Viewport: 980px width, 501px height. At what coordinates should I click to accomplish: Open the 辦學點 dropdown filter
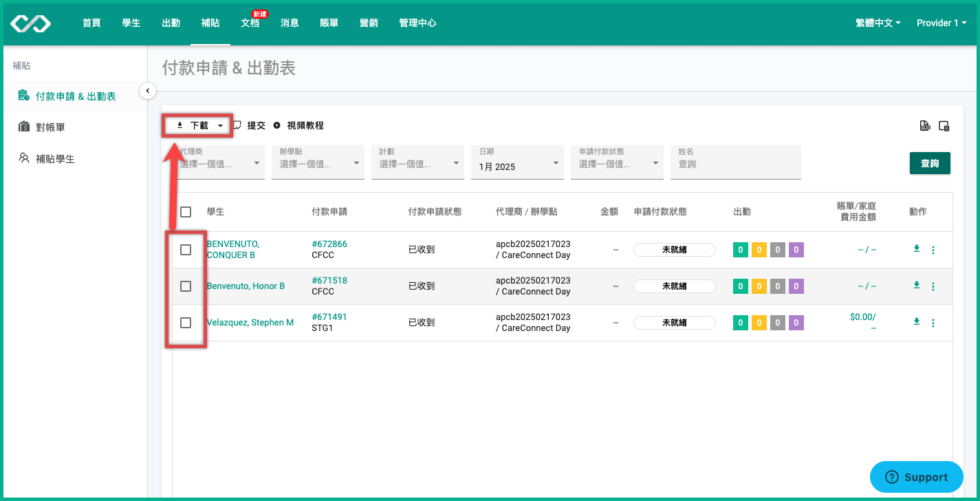pos(318,162)
